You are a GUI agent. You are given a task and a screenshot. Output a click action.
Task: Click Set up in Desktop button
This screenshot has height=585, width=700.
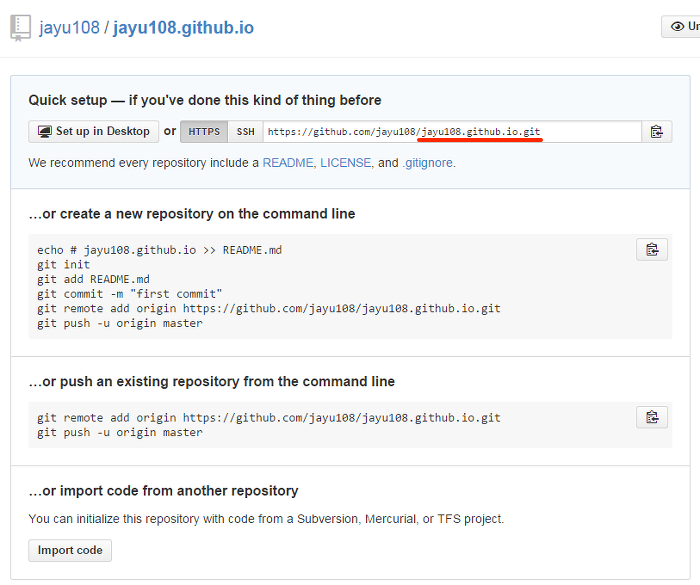click(93, 131)
